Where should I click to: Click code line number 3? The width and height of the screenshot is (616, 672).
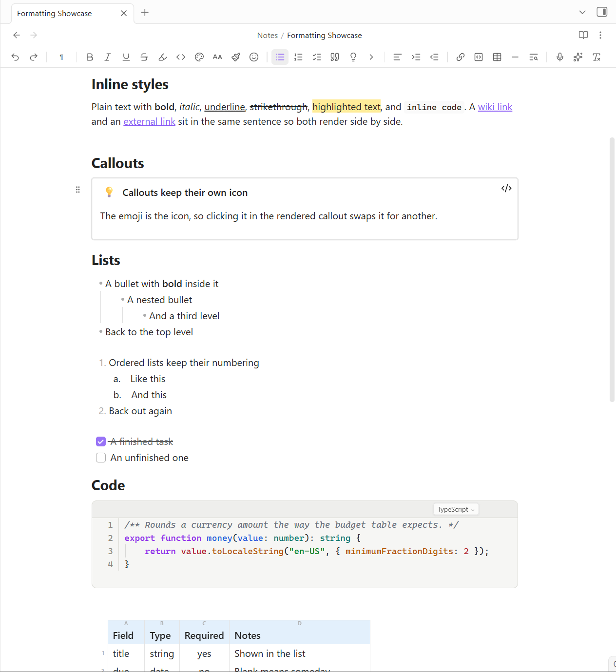[110, 551]
